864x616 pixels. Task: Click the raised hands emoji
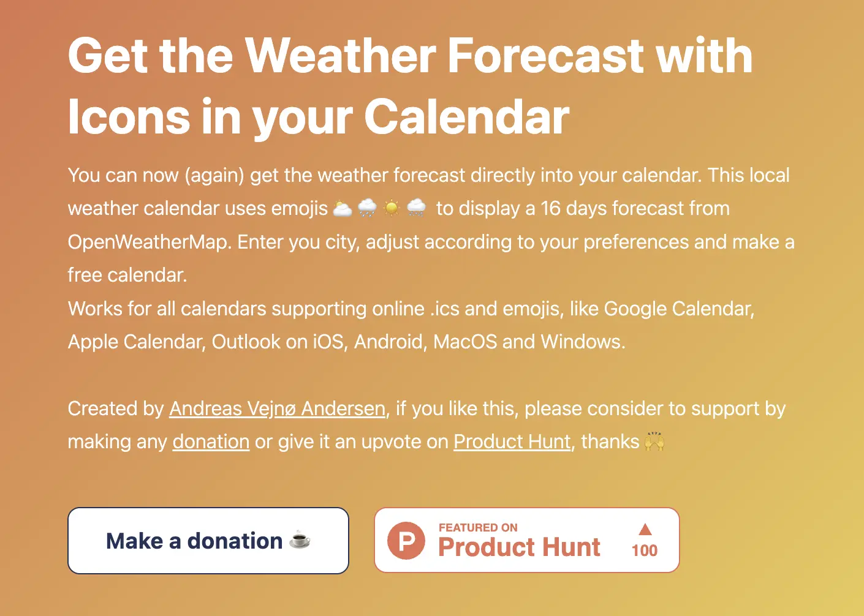654,441
